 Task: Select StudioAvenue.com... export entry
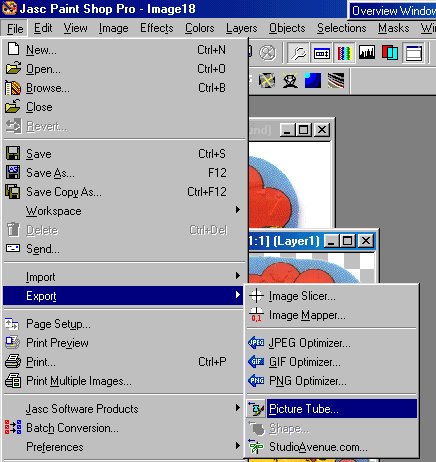pos(332,447)
